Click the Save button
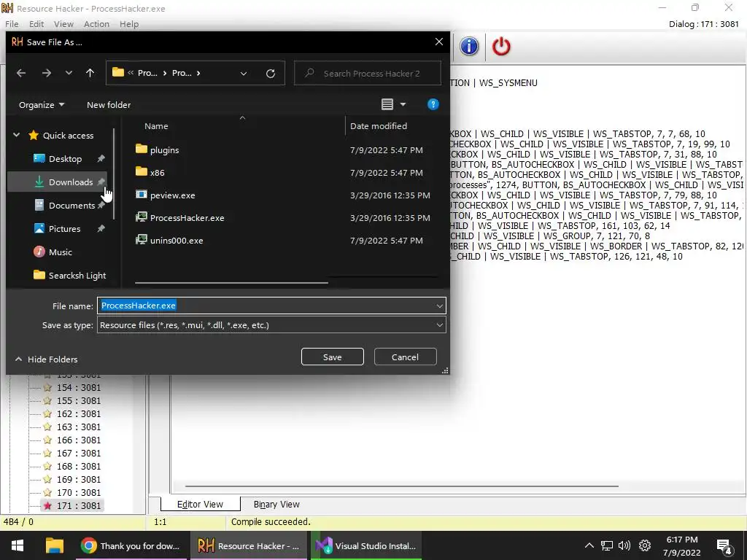This screenshot has height=560, width=747. pos(333,357)
